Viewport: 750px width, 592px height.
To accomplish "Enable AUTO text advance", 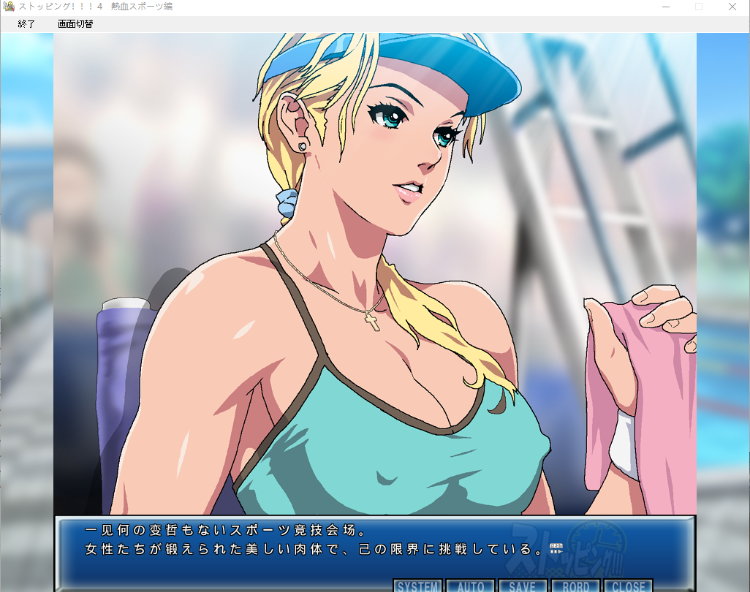I will click(471, 586).
